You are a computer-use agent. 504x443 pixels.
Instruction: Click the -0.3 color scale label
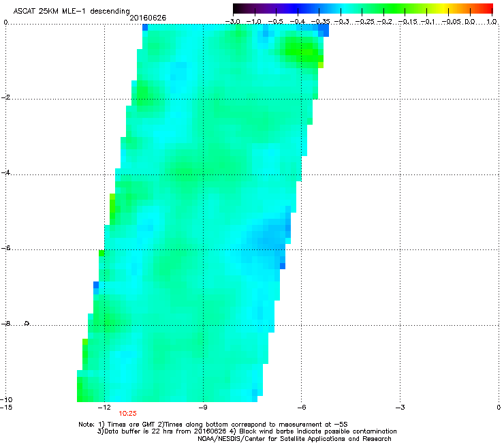click(x=342, y=22)
